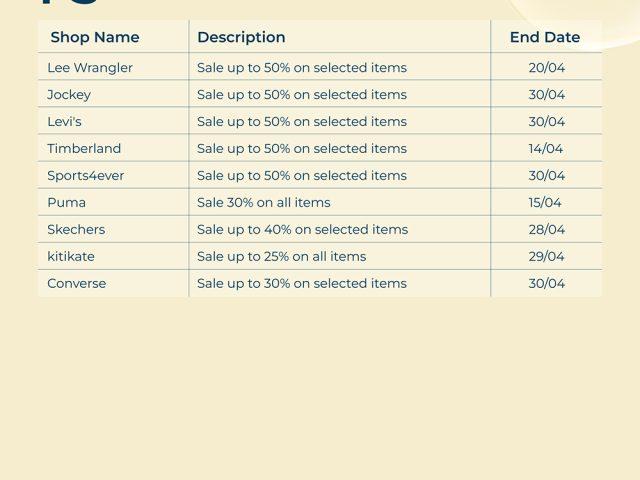Viewport: 640px width, 480px height.
Task: Click the Skechers shop name cell
Action: point(76,230)
